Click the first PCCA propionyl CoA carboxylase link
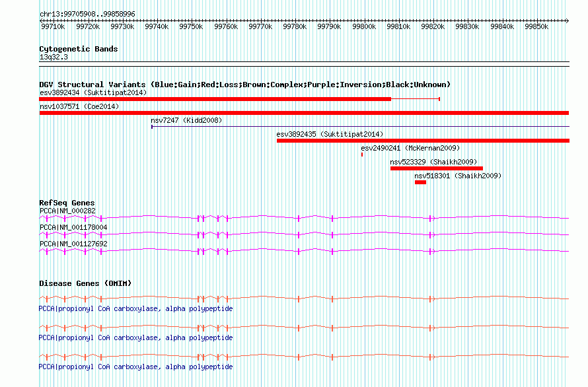 (135, 308)
